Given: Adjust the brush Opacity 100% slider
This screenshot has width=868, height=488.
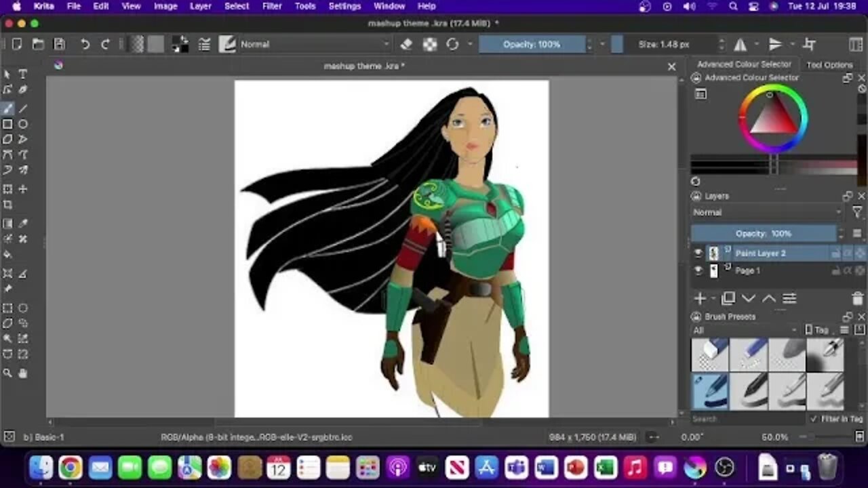Looking at the screenshot, I should 532,44.
